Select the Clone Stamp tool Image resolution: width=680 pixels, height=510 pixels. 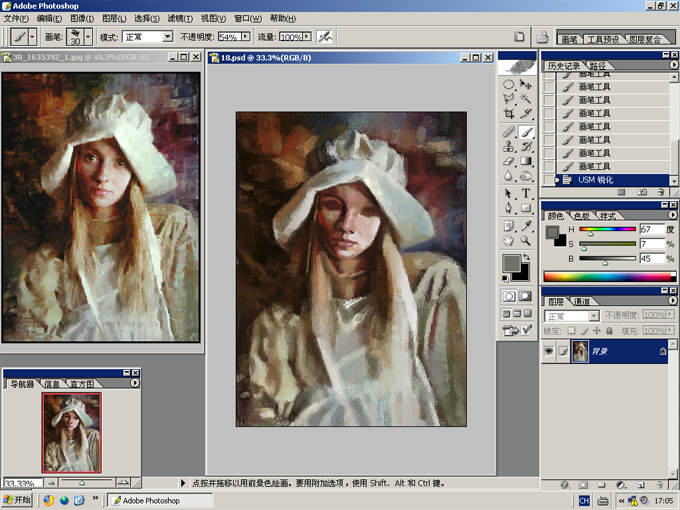pos(509,147)
